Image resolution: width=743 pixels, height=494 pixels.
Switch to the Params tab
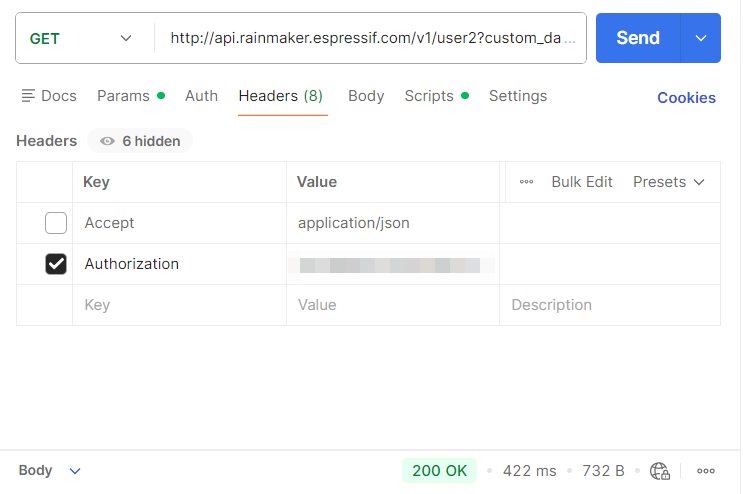click(x=123, y=96)
